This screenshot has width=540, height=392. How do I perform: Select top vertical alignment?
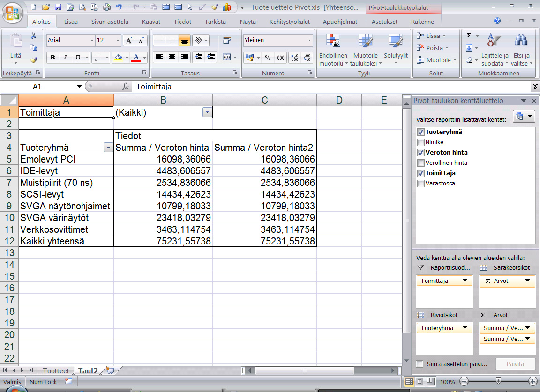[x=159, y=40]
